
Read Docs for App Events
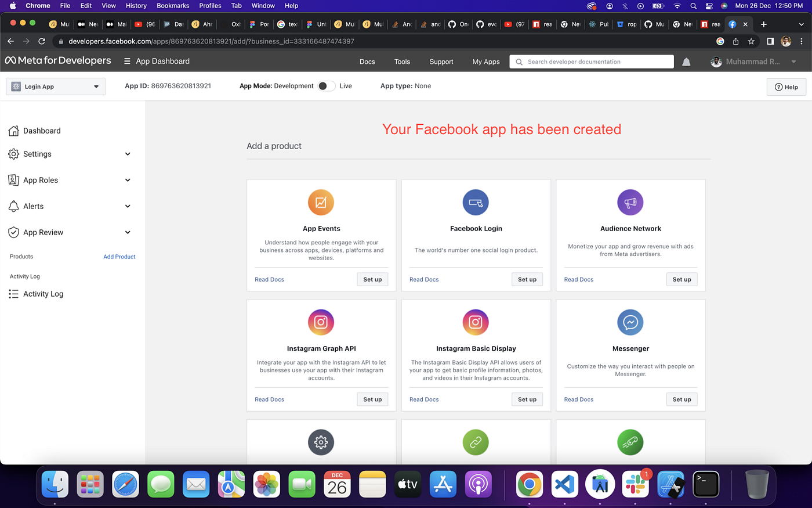pyautogui.click(x=269, y=279)
